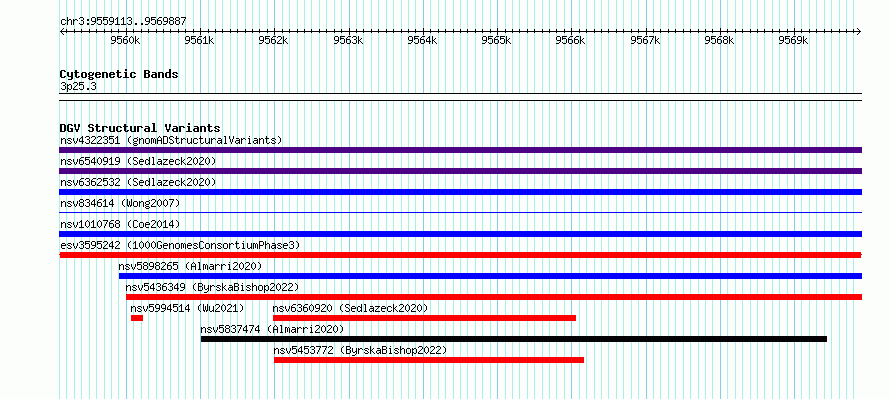This screenshot has height=399, width=890.
Task: Click the nsv5436349 red variant bar
Action: pos(494,297)
